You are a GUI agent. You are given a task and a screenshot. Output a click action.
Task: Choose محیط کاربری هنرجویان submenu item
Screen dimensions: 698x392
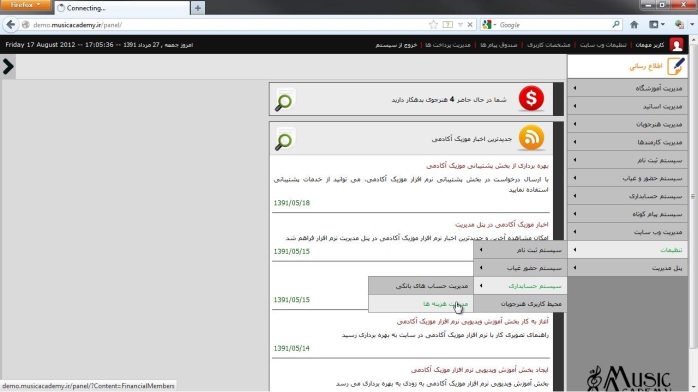click(x=520, y=303)
